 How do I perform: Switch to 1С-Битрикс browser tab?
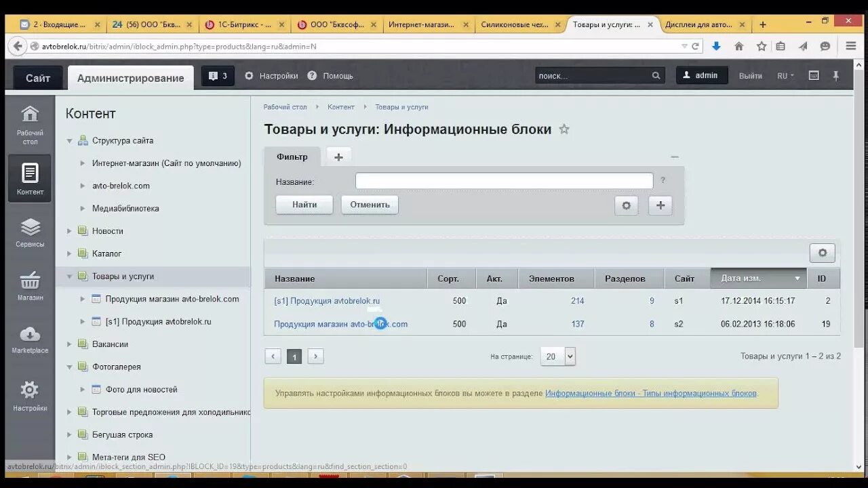pos(245,24)
